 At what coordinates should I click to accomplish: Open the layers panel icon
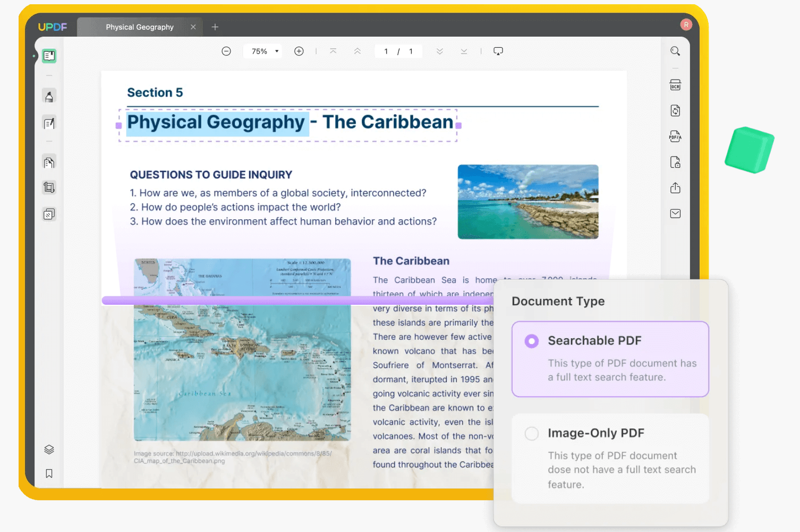pyautogui.click(x=49, y=449)
